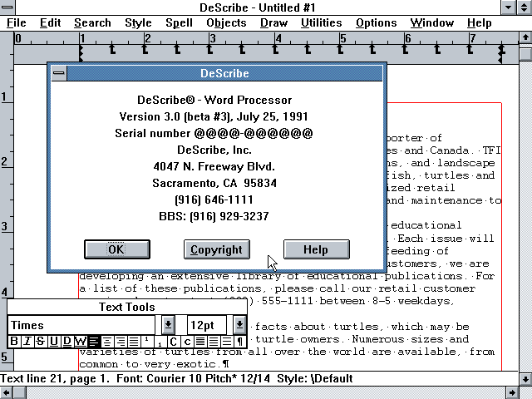Open the Draw menu
This screenshot has width=532, height=399.
[x=273, y=22]
